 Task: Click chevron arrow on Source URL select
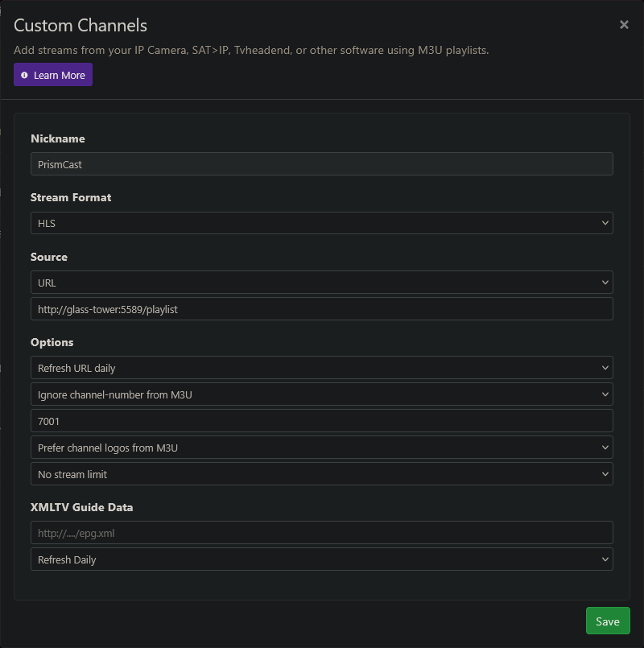tap(605, 283)
